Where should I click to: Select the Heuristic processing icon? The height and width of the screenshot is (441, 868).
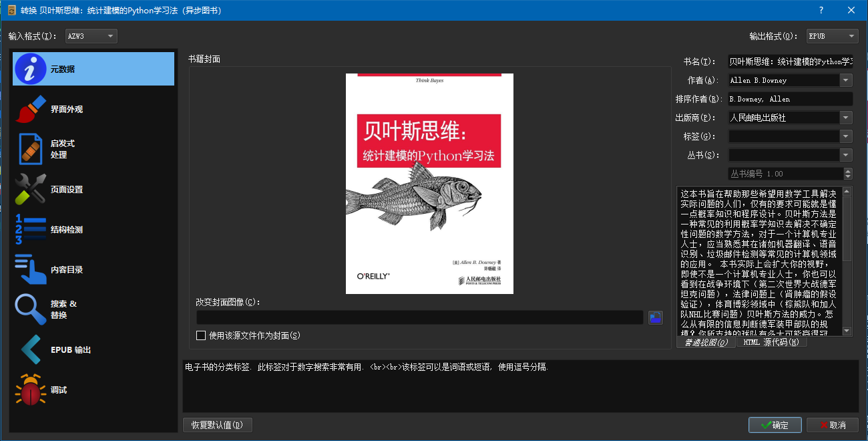30,149
